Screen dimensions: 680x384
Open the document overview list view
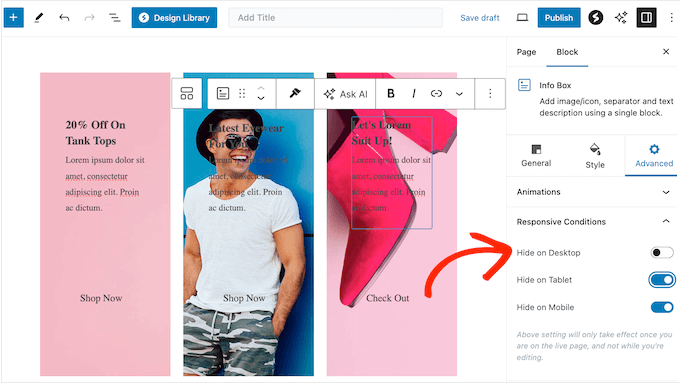click(x=114, y=18)
